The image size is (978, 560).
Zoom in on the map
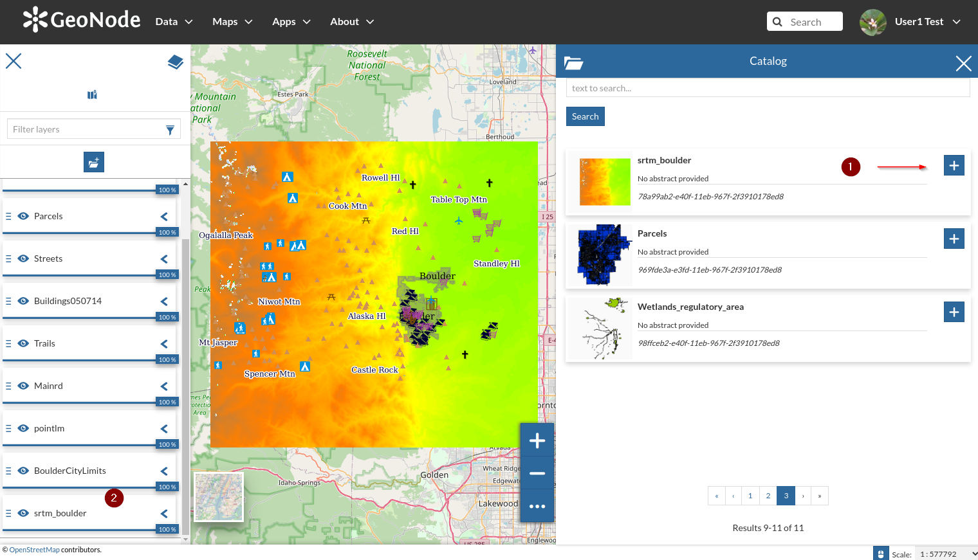pyautogui.click(x=537, y=440)
